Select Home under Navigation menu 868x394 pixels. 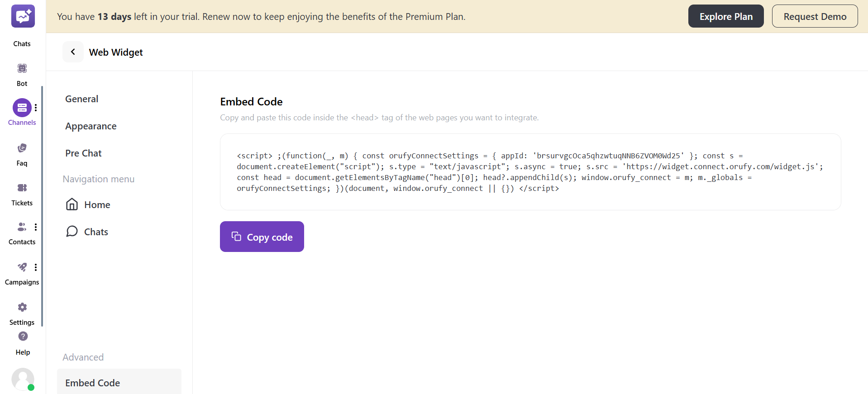[97, 204]
